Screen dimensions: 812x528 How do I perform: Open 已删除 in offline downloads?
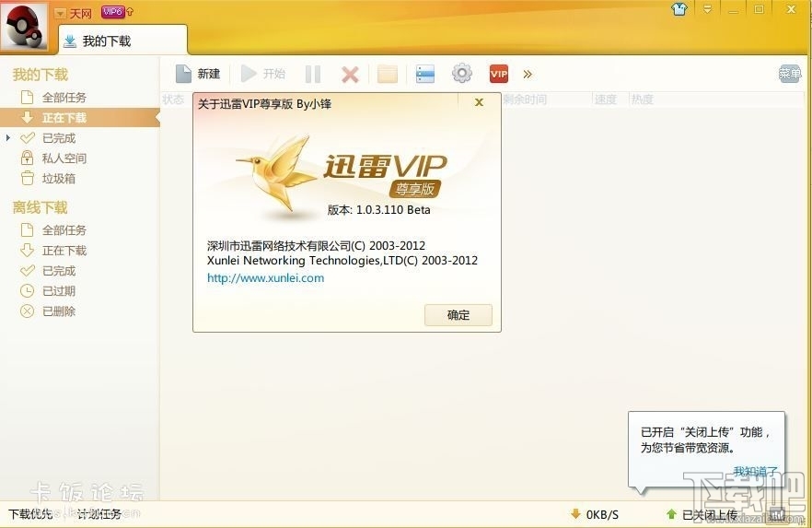point(59,311)
